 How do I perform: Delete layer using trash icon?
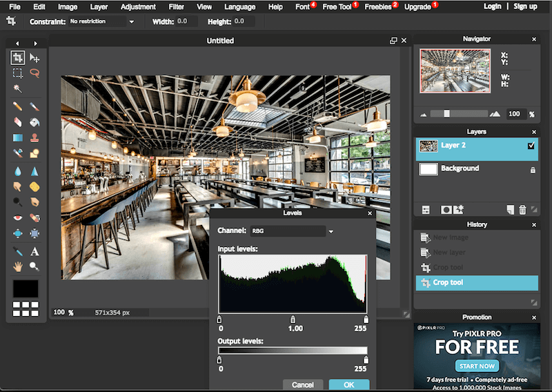tap(522, 209)
